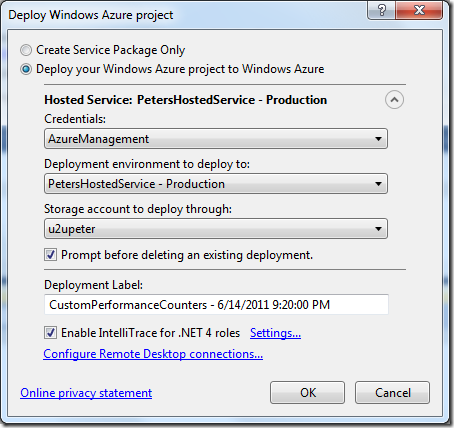This screenshot has width=454, height=428.
Task: Open Configure Remote Desktop connections link
Action: (x=153, y=354)
